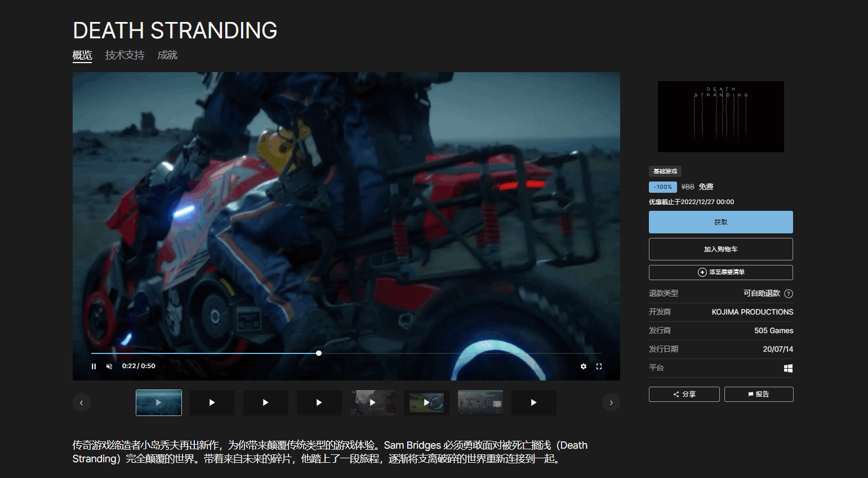Click 加入购物车 add to cart button
This screenshot has width=868, height=478.
pyautogui.click(x=720, y=249)
